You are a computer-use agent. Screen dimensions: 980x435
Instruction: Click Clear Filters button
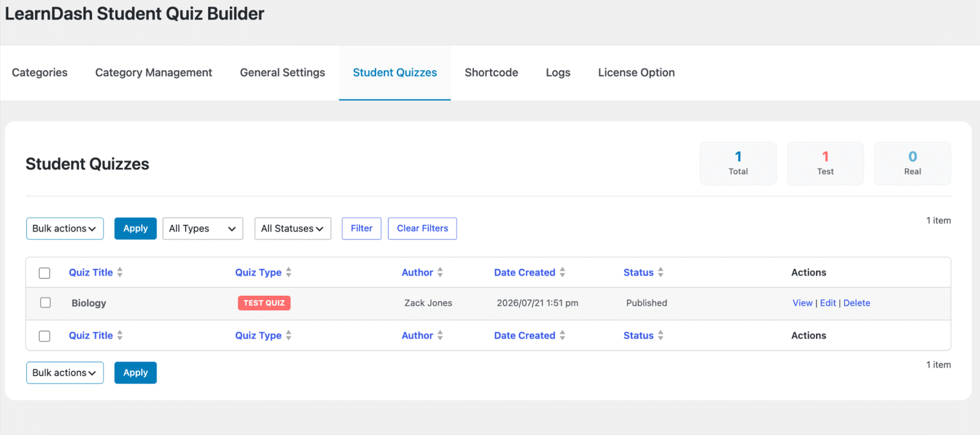[423, 229]
